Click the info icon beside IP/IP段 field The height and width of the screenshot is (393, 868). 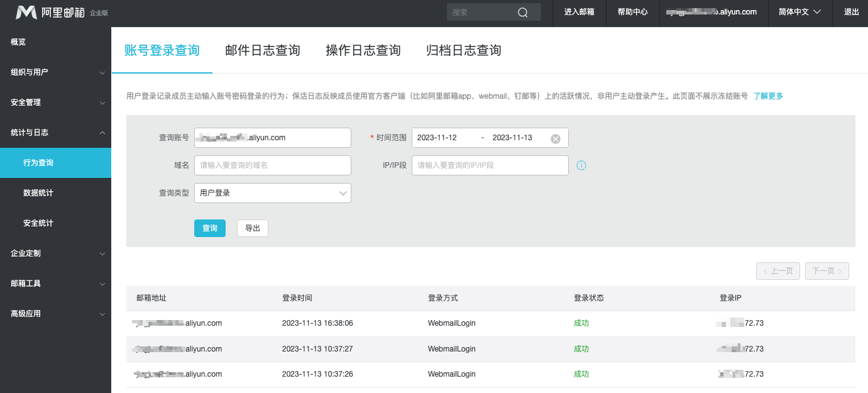581,165
